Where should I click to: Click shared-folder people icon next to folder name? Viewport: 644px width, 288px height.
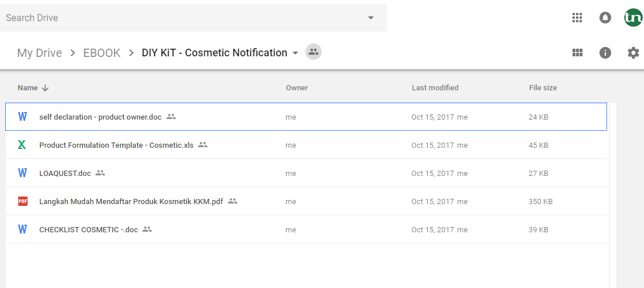coord(314,52)
